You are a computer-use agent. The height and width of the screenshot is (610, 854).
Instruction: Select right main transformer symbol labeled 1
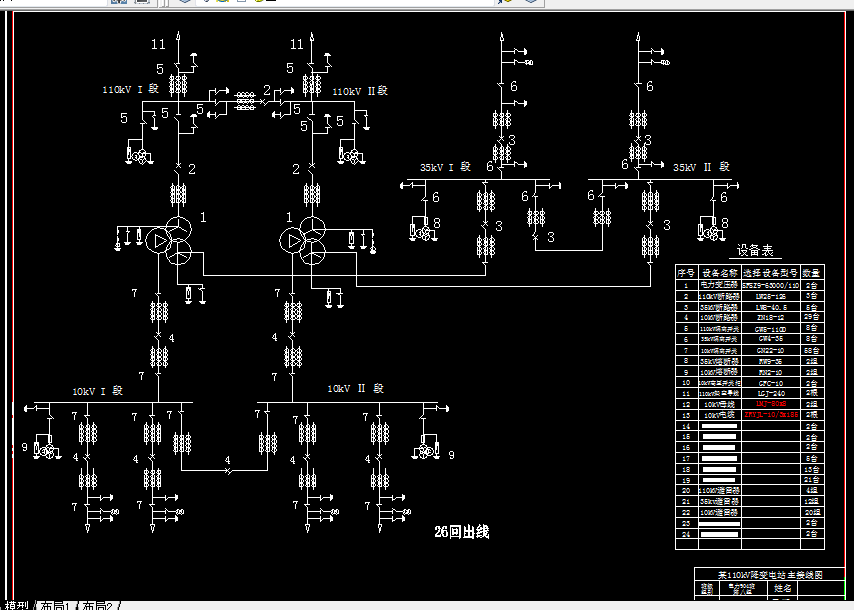(303, 240)
